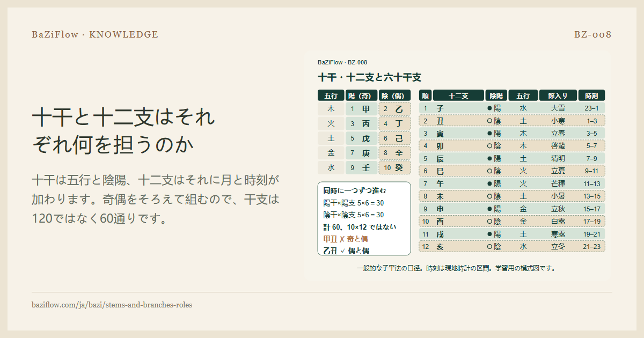
Task: Select stem cell 6 己
Action: 394,138
